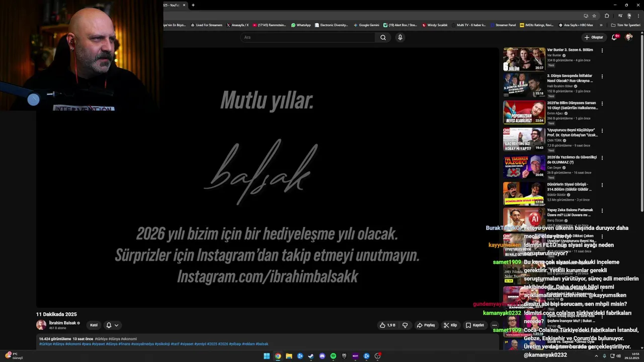
Task: Open new browser tab with plus icon
Action: pyautogui.click(x=193, y=5)
